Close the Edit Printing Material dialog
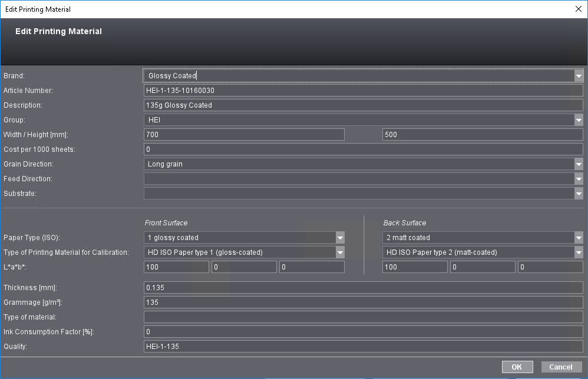Image resolution: width=588 pixels, height=379 pixels. click(x=577, y=9)
